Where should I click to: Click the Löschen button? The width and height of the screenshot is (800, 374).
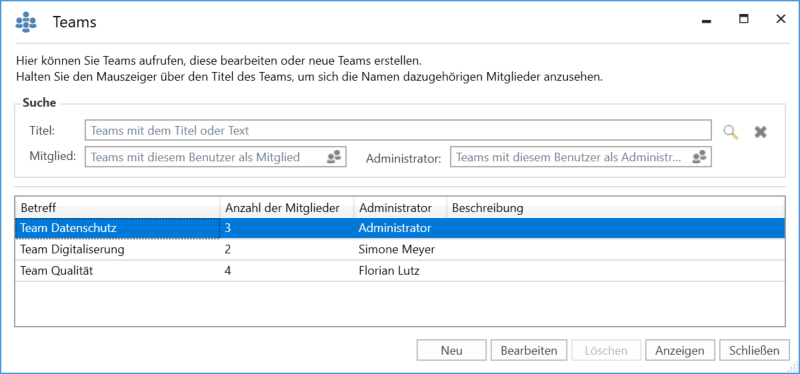tap(606, 351)
